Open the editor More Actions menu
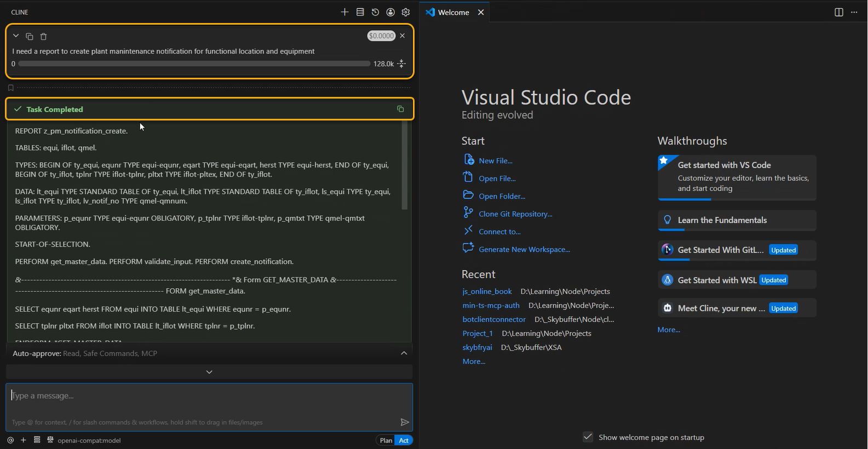 point(854,12)
